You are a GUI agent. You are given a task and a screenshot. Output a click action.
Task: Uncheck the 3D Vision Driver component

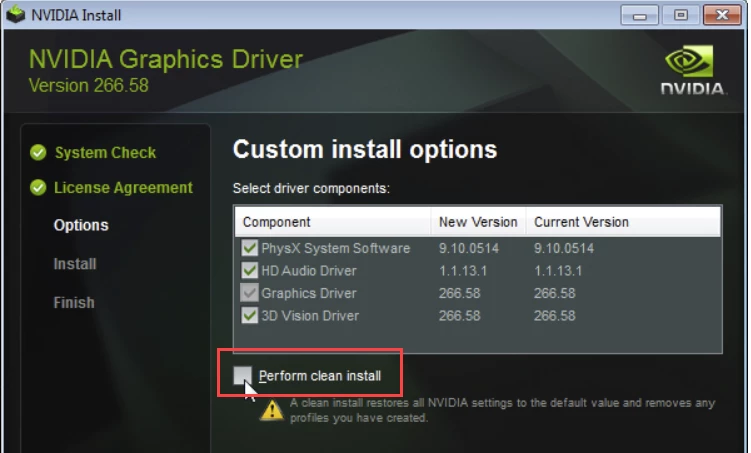pyautogui.click(x=250, y=316)
